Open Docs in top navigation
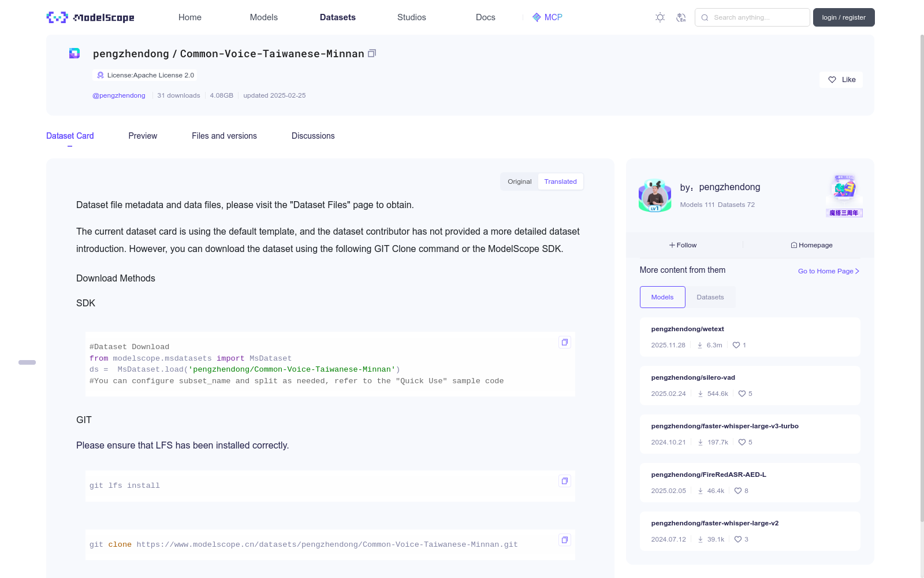The height and width of the screenshot is (578, 924). [486, 17]
